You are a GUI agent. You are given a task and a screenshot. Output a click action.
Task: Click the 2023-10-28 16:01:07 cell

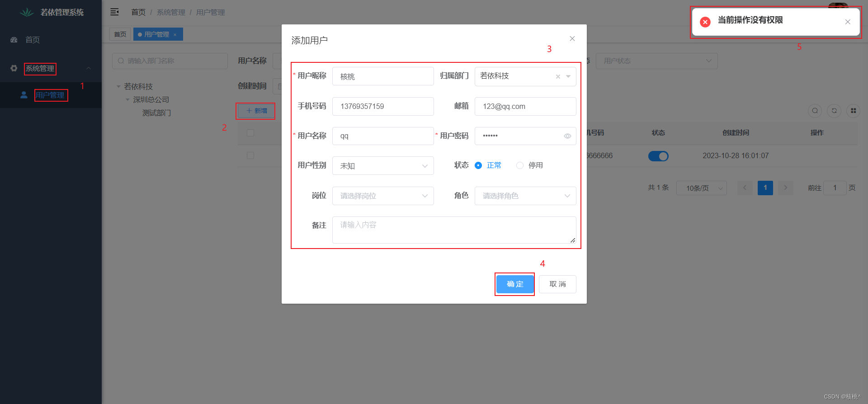coord(736,156)
